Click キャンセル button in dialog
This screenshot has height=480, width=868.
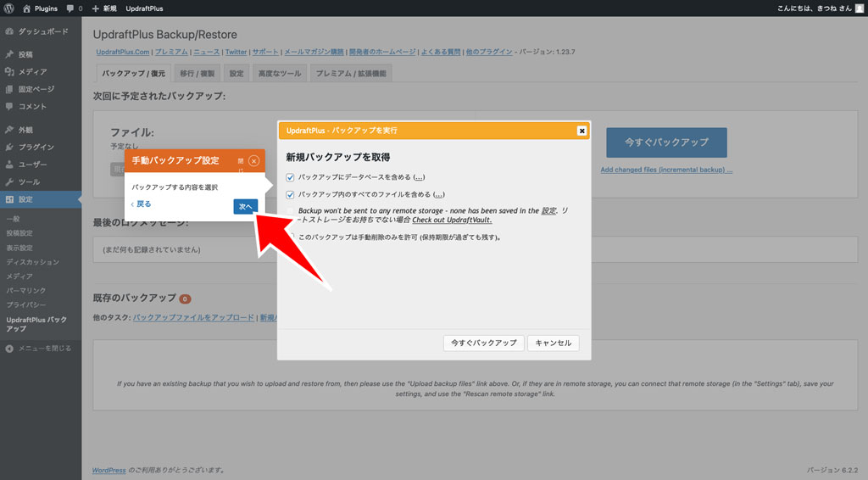(x=553, y=343)
